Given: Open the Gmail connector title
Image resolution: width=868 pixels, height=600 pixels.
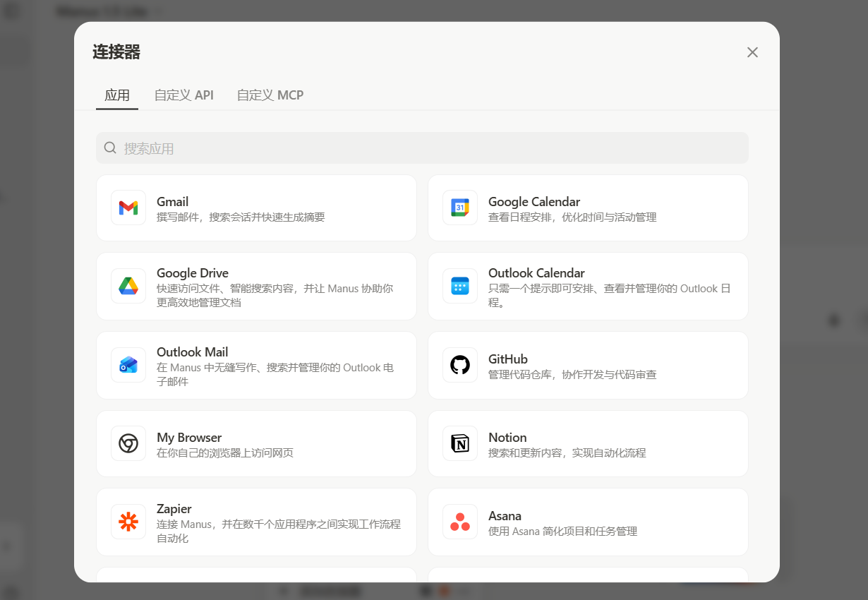Looking at the screenshot, I should point(172,202).
